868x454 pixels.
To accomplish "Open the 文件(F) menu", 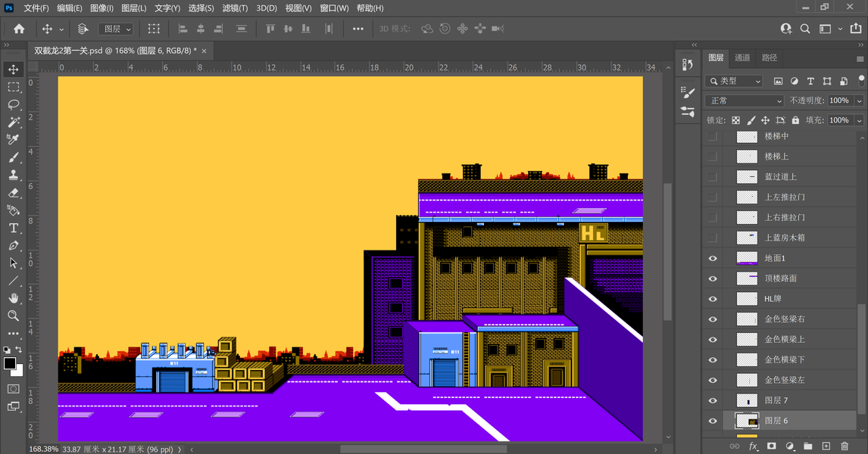I will 36,8.
